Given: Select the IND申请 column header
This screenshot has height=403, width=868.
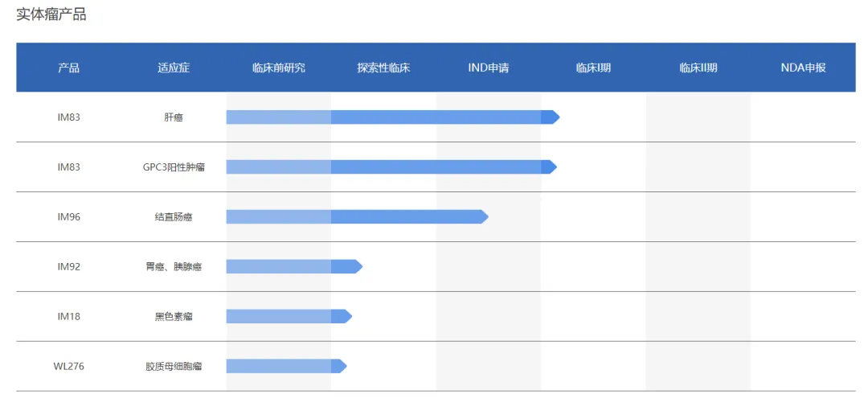Looking at the screenshot, I should pos(489,68).
